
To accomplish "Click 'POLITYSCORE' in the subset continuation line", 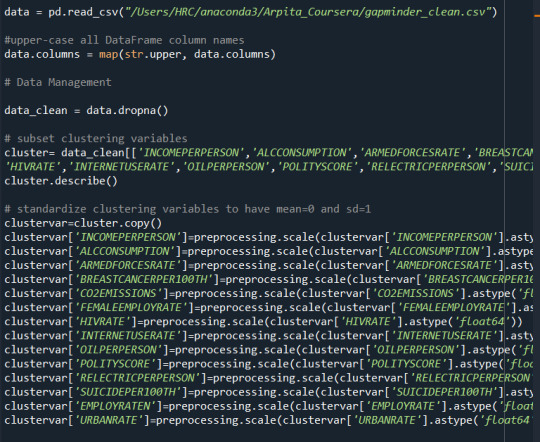I will [317, 167].
